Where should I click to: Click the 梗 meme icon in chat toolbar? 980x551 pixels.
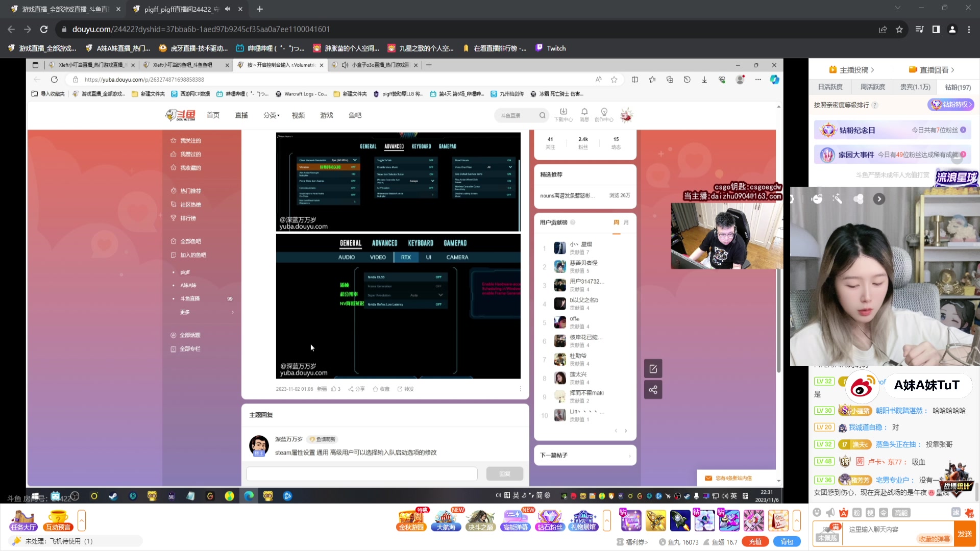(x=870, y=513)
